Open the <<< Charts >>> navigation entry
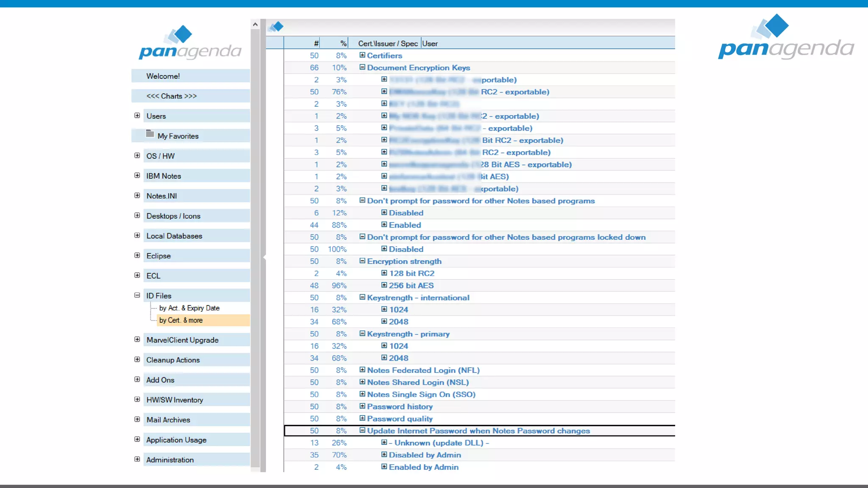Screen dimensions: 868x488 click(172, 96)
